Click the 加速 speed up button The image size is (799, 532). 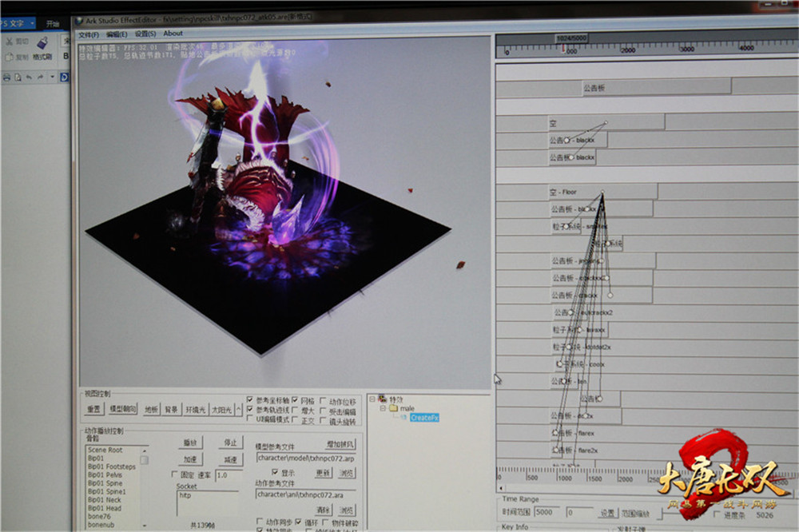(x=191, y=459)
